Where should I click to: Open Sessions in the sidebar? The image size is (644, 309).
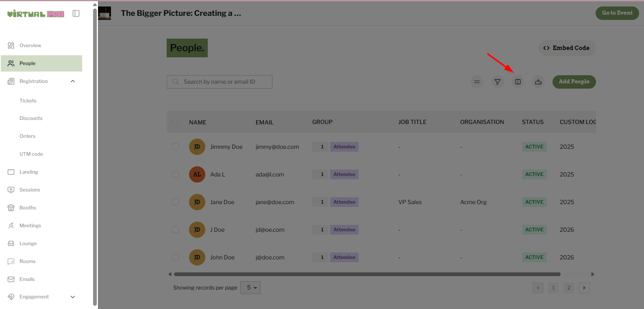[41, 190]
